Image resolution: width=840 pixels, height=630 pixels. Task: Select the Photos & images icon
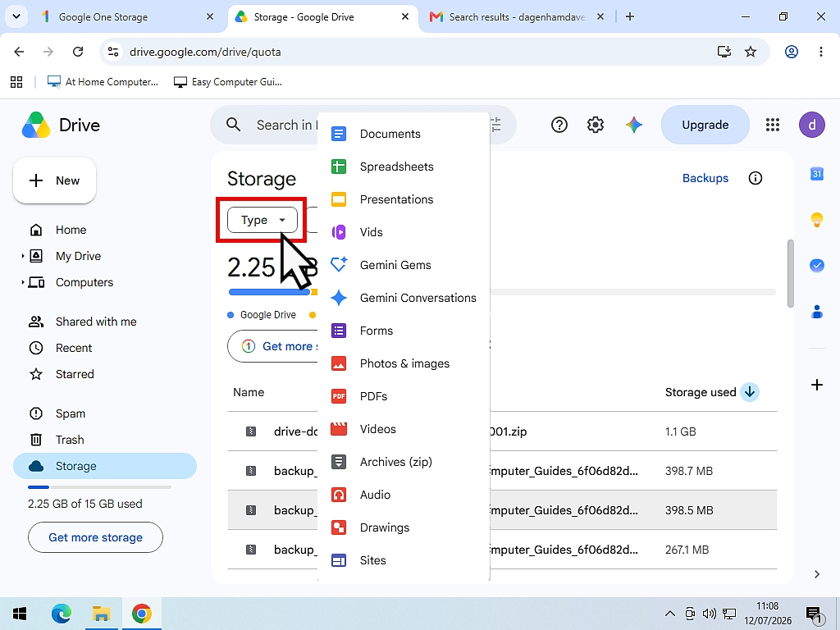339,363
